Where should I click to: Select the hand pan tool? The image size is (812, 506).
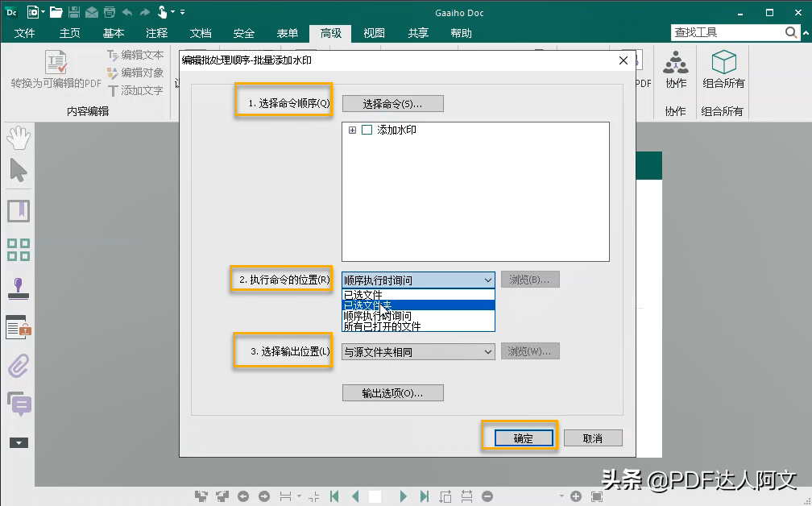click(x=19, y=138)
